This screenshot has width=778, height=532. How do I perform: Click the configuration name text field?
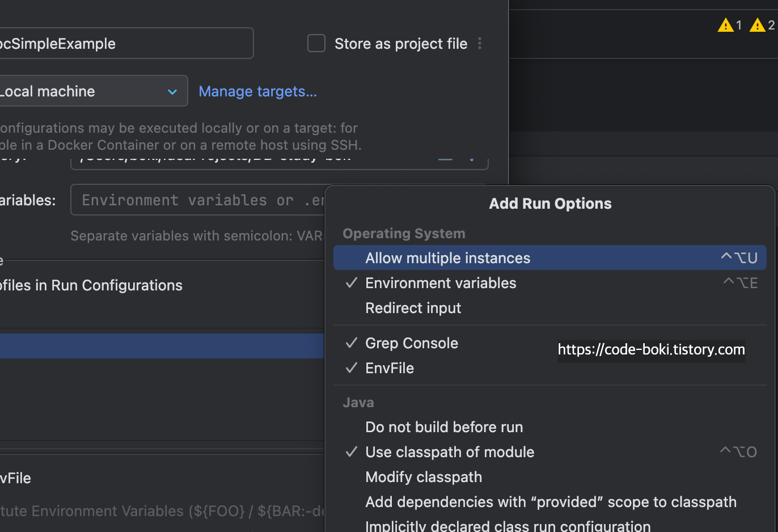coord(125,44)
